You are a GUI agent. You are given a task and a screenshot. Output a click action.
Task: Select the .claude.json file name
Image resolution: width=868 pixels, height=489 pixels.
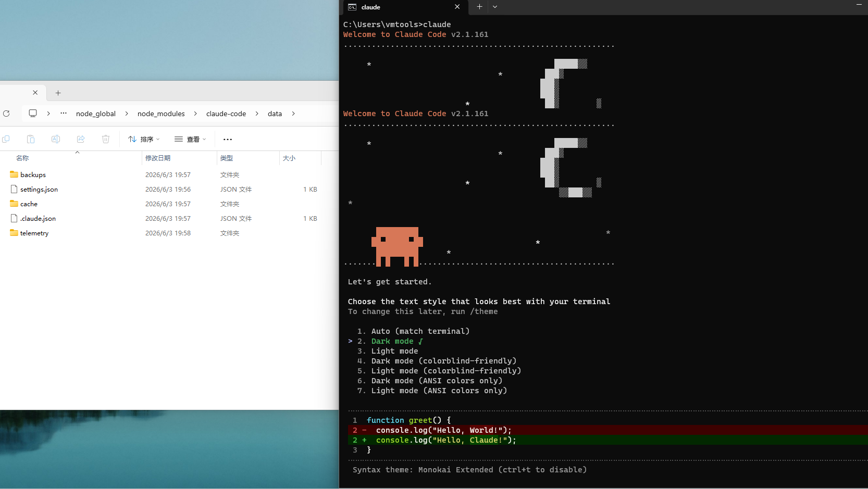(x=38, y=218)
